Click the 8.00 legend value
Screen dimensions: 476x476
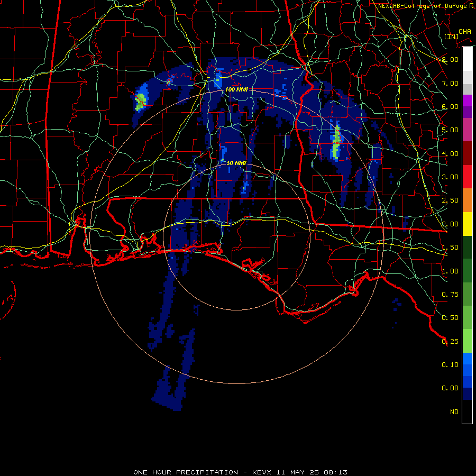tap(450, 59)
